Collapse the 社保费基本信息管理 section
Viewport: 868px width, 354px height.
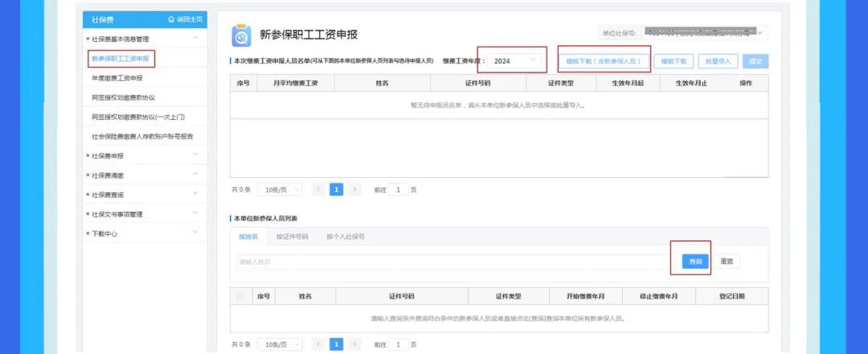[x=194, y=39]
